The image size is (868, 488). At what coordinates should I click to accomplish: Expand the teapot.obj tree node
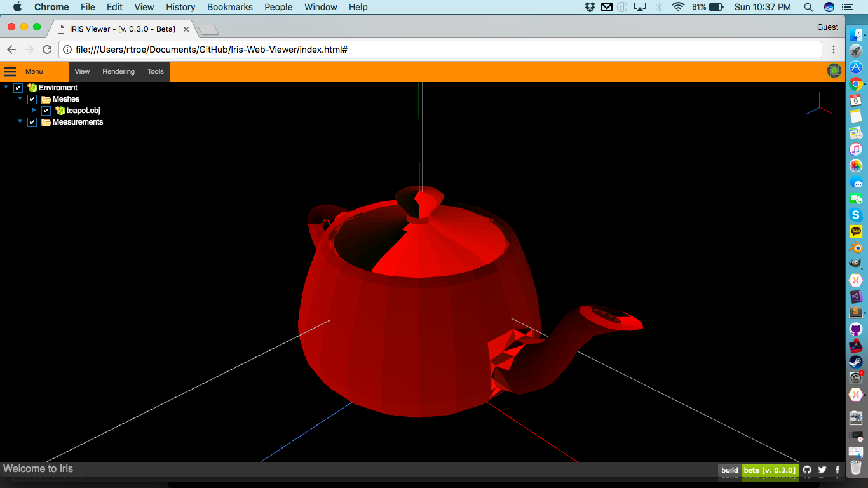pos(34,110)
